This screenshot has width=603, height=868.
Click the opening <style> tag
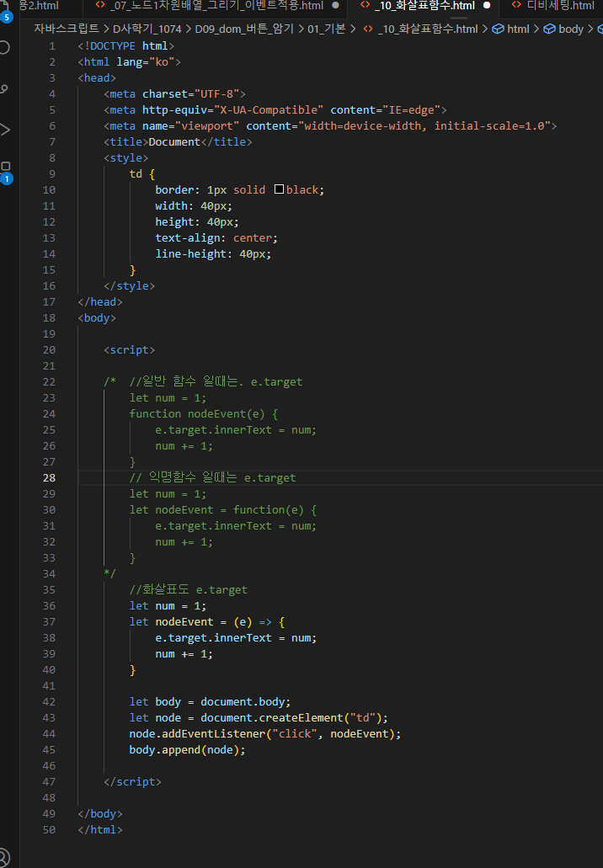coord(126,158)
